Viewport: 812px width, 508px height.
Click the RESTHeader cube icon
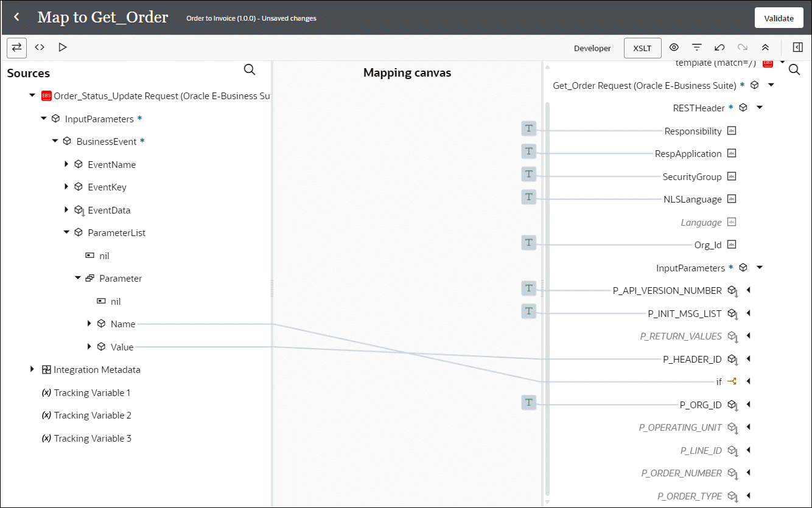(743, 108)
